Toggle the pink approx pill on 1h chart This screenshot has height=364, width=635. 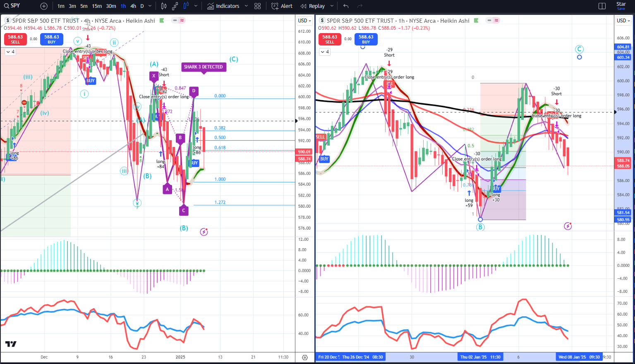coord(496,20)
